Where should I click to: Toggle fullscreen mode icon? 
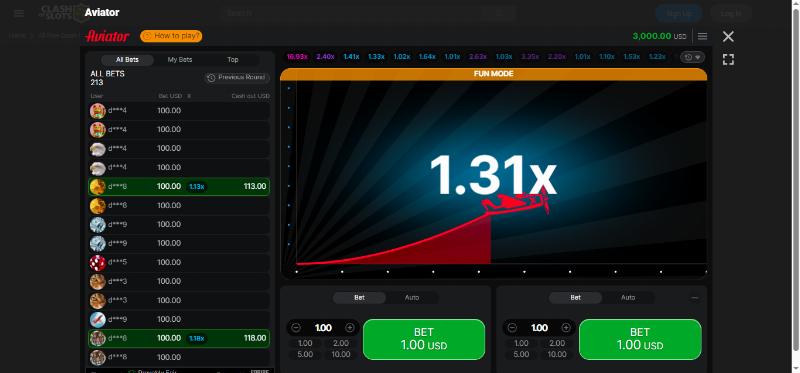[x=728, y=60]
